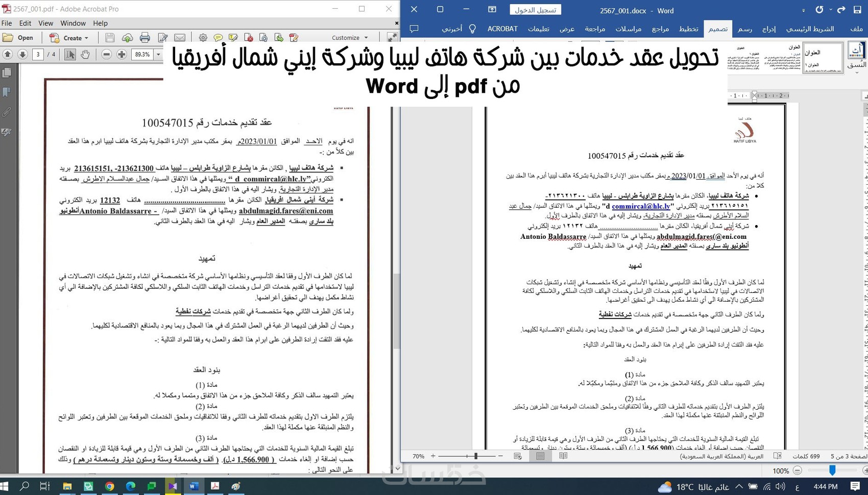This screenshot has width=868, height=495.
Task: Activate the Selection tool in Acrobat
Action: [x=70, y=55]
